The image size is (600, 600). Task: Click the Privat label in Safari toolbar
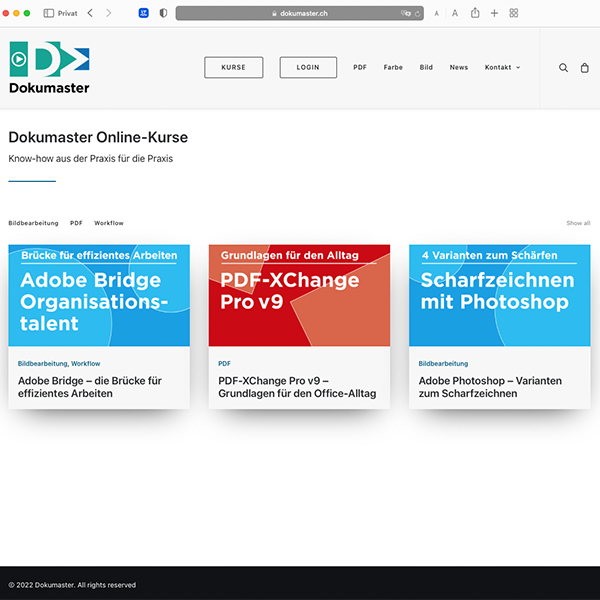click(x=67, y=13)
